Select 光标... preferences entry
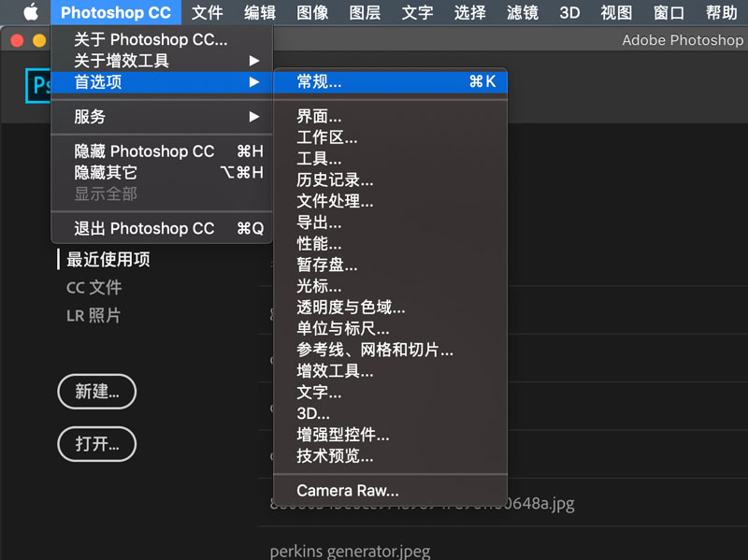Screen dimensions: 748x560 pos(390,286)
